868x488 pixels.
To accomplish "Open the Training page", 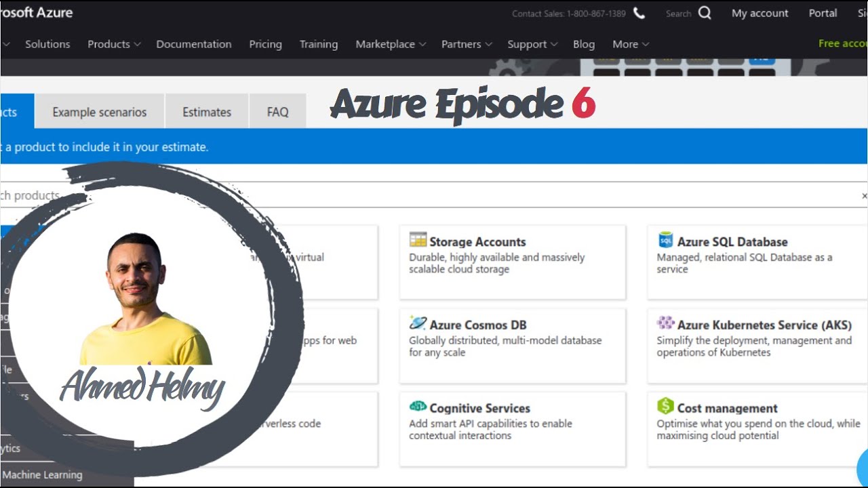I will tap(319, 44).
